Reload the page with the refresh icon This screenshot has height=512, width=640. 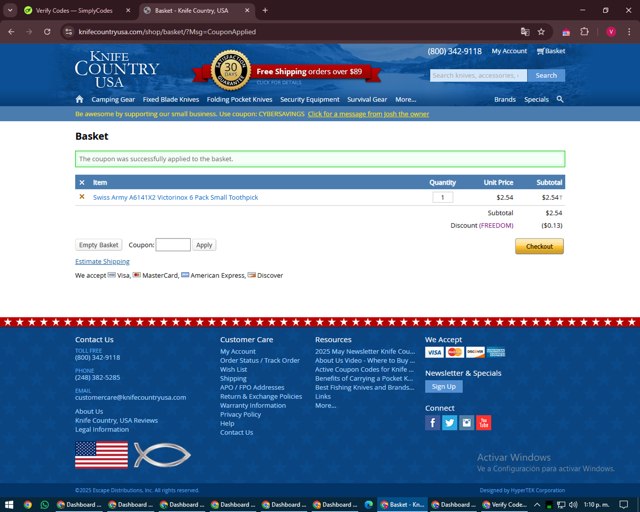(x=47, y=32)
